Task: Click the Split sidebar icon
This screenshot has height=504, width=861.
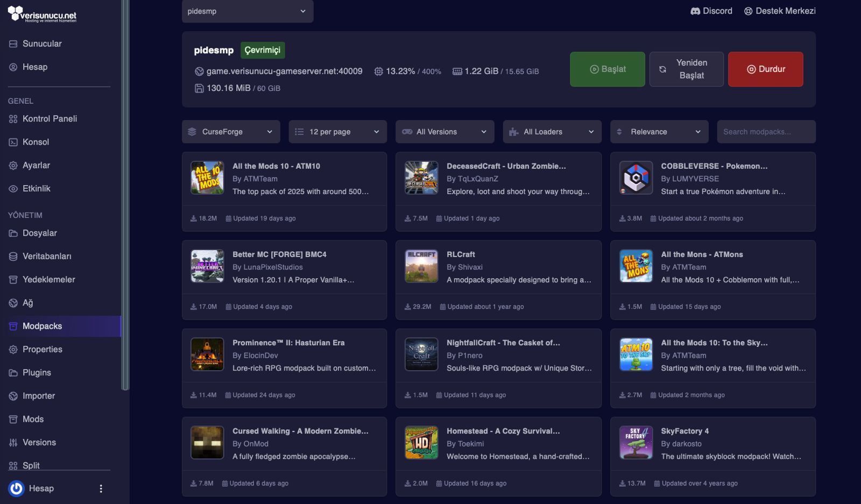Action: pos(13,466)
